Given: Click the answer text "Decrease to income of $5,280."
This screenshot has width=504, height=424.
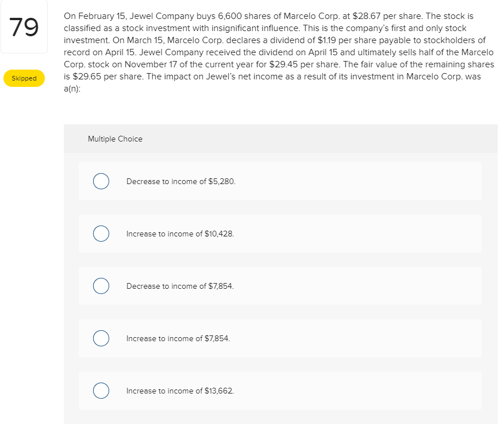Looking at the screenshot, I should (180, 181).
